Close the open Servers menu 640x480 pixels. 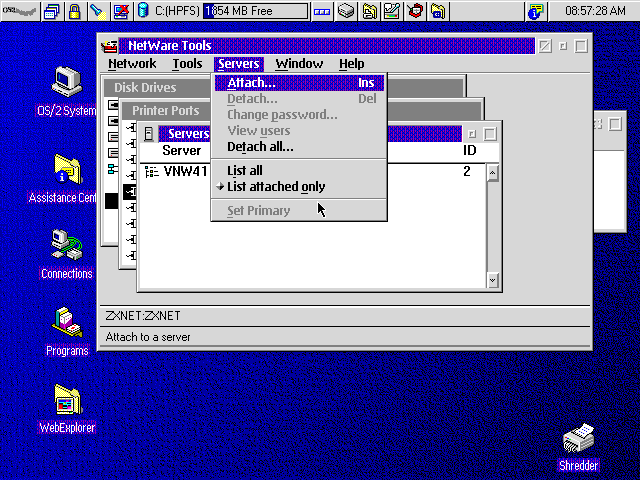[x=239, y=64]
